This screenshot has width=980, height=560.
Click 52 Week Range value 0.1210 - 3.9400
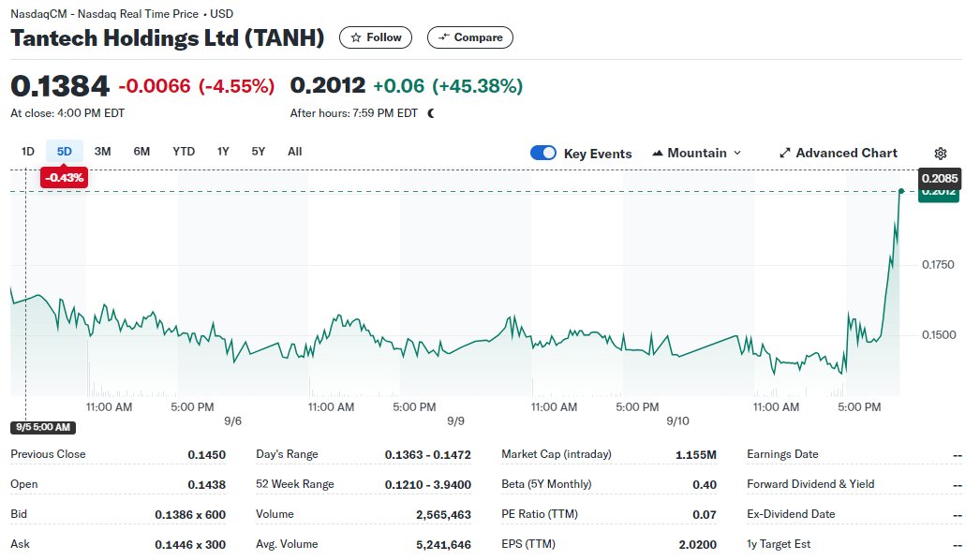(427, 485)
